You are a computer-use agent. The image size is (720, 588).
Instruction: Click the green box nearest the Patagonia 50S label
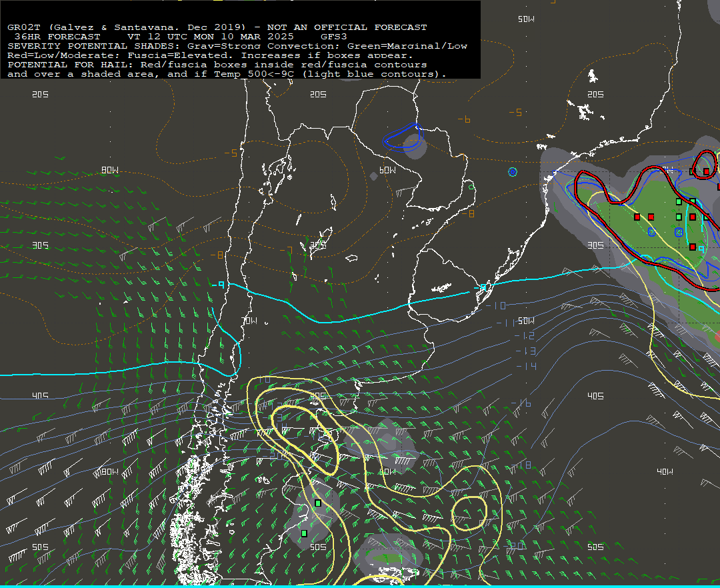coord(304,533)
